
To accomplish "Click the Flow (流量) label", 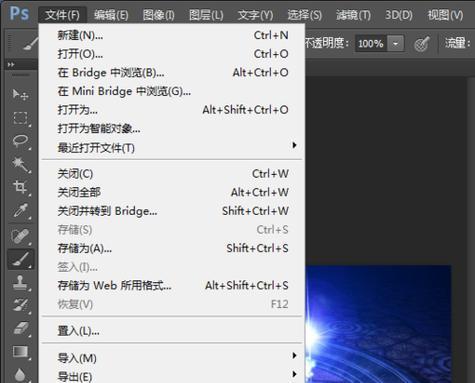I will [457, 43].
